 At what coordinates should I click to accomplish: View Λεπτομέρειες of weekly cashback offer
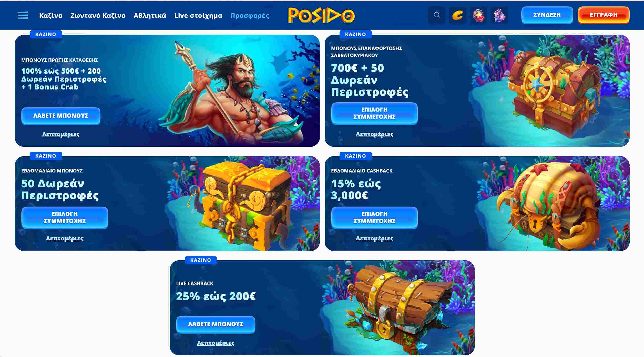click(x=374, y=238)
